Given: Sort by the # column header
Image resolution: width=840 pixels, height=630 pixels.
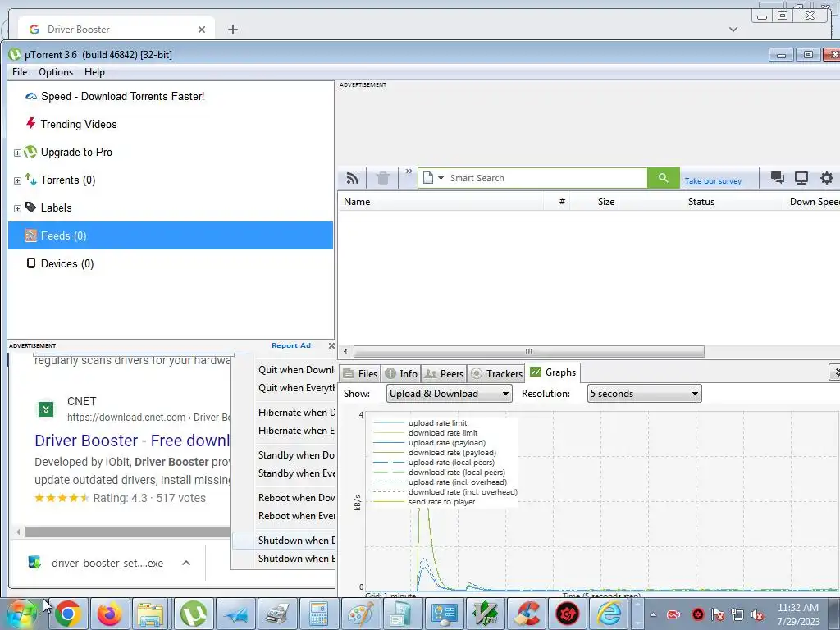Looking at the screenshot, I should coord(557,202).
